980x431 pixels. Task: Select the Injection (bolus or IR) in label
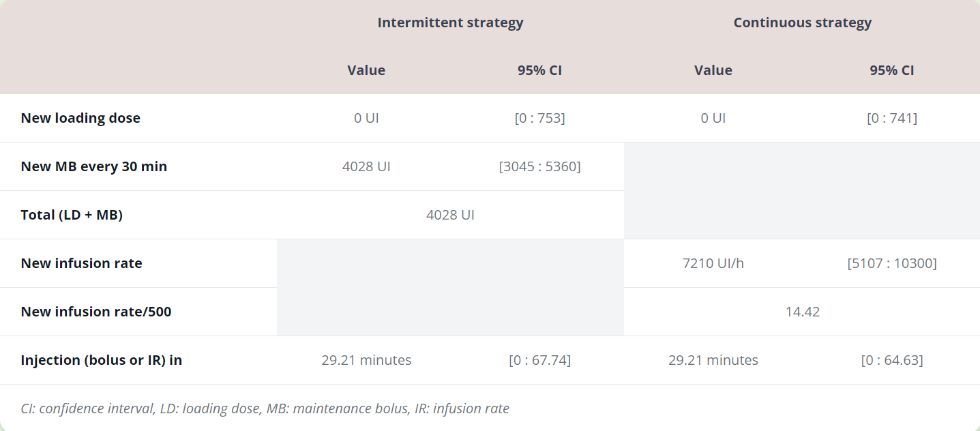tap(101, 360)
